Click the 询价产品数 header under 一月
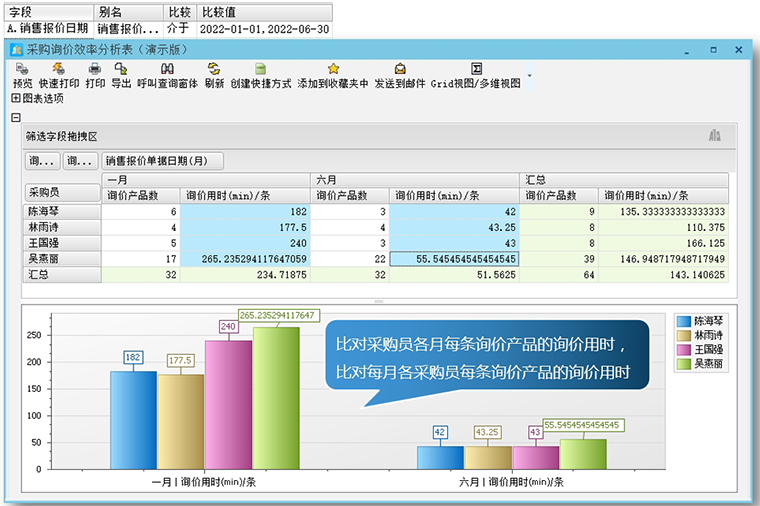This screenshot has height=506, width=760. (141, 196)
